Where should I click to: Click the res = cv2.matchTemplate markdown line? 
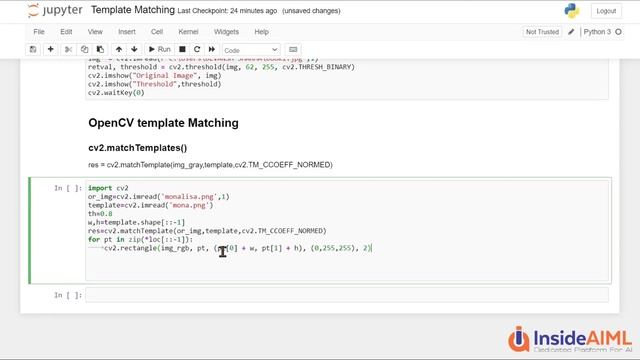click(x=210, y=165)
